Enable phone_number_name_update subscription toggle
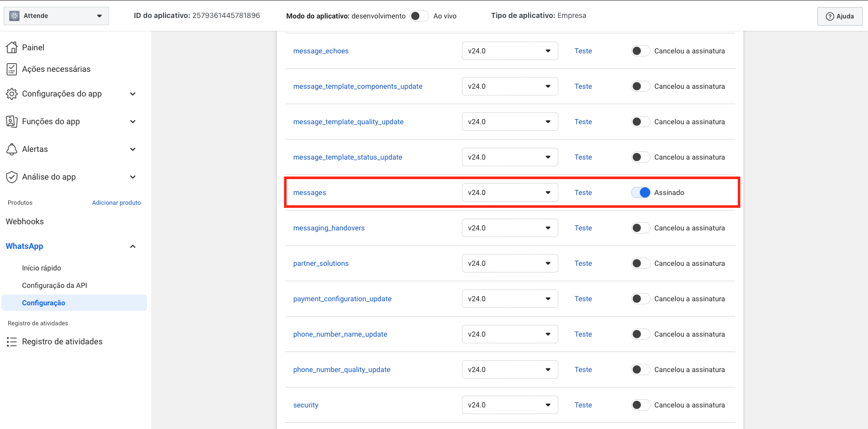 click(640, 334)
